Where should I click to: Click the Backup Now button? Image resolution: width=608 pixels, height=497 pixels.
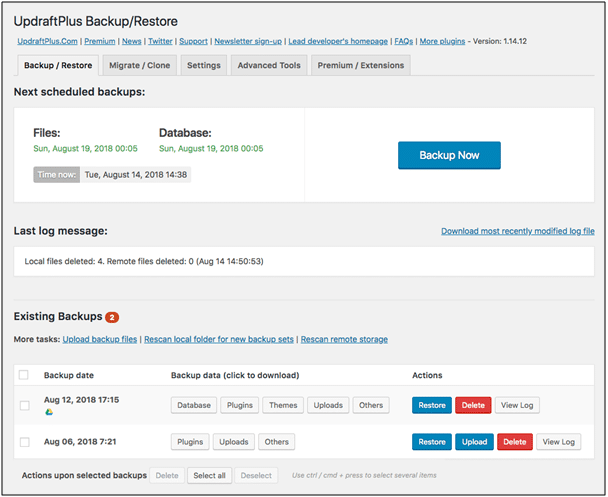pyautogui.click(x=449, y=155)
